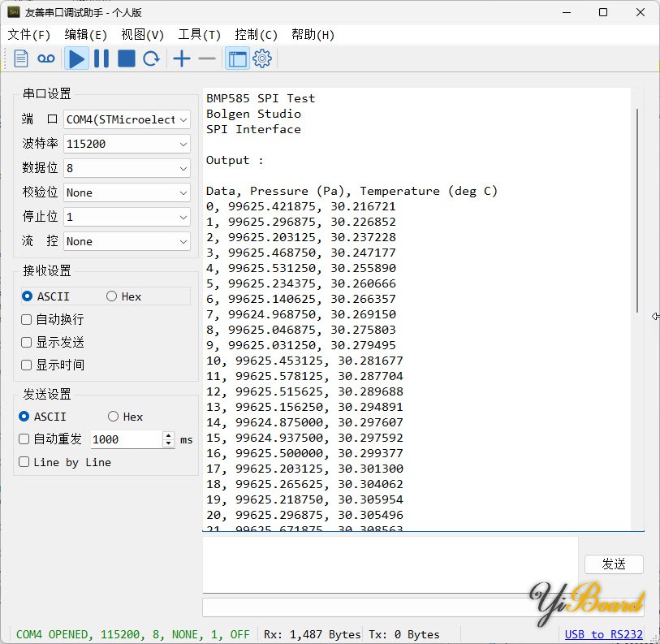
Task: Click the 发送 send button
Action: 614,564
